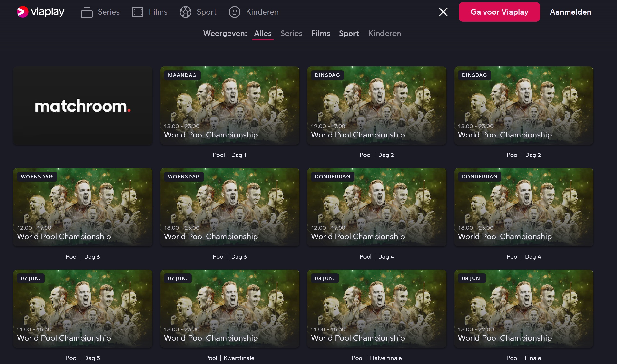Open Maandag 18.00 World Pool Championship card

click(x=229, y=105)
